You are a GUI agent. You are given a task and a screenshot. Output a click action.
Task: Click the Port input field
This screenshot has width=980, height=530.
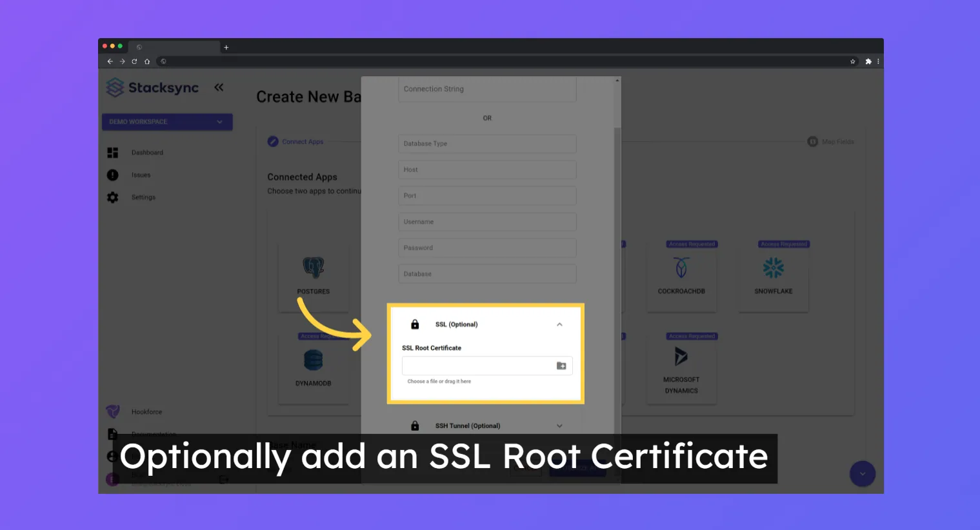click(x=487, y=195)
